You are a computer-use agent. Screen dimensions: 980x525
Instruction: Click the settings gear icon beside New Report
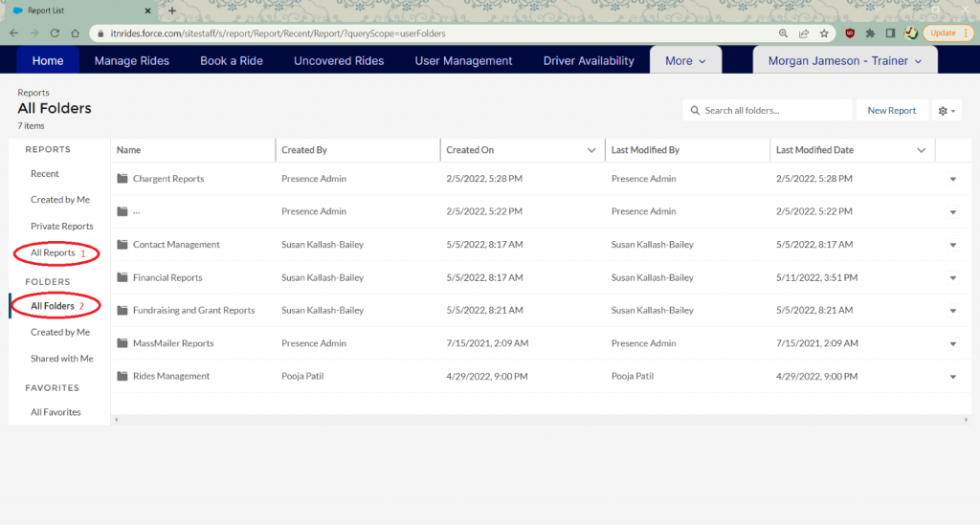click(947, 111)
